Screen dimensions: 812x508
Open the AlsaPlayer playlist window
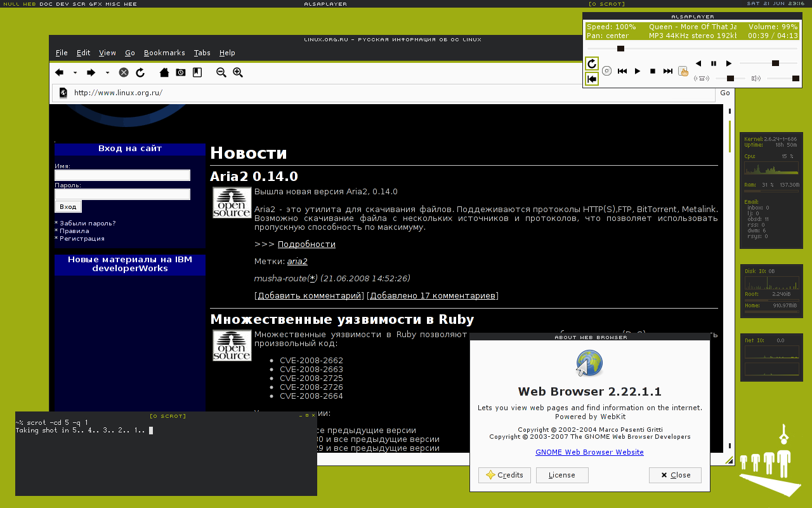point(683,71)
